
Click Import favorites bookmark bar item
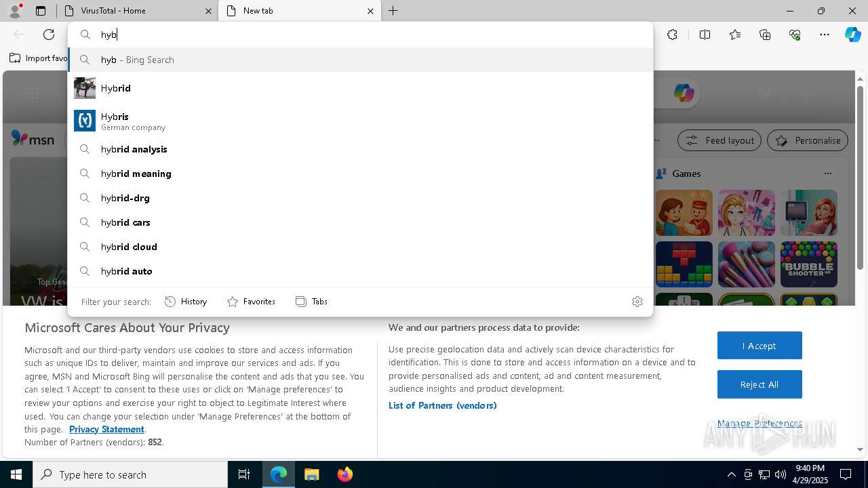(39, 58)
